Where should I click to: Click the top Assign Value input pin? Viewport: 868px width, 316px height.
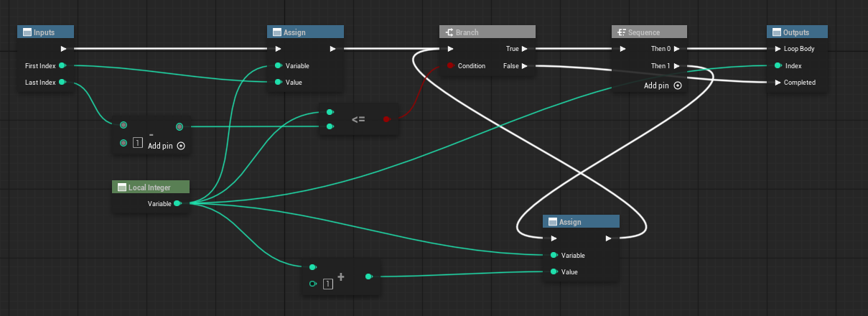point(278,82)
